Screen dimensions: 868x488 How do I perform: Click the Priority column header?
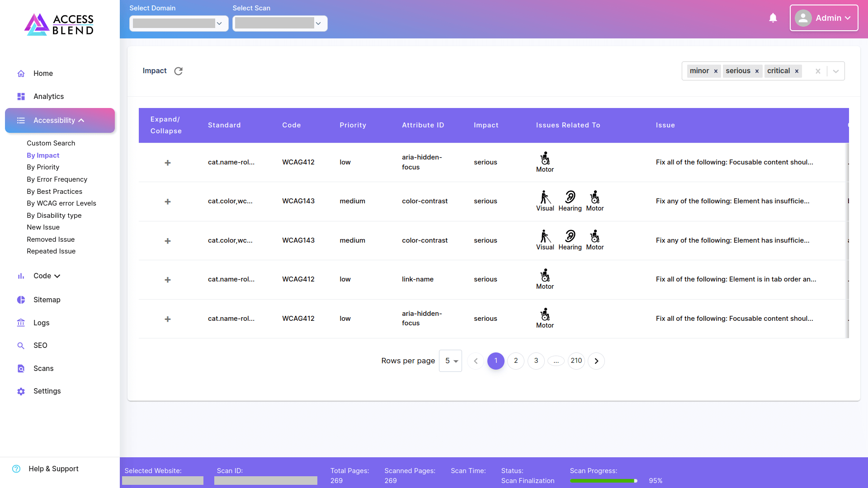[353, 125]
